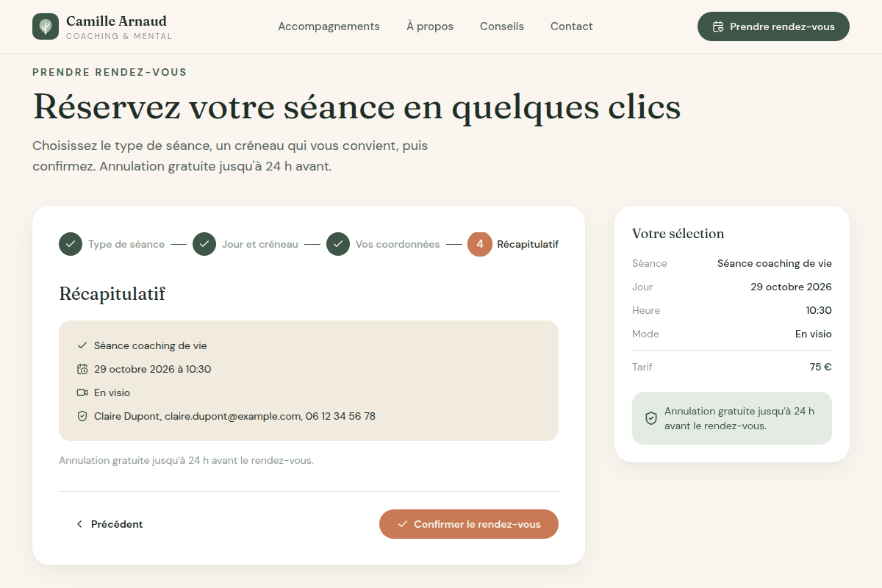Viewport: 882px width, 588px height.
Task: Click the Prendre rendez-vous header button
Action: (x=773, y=26)
